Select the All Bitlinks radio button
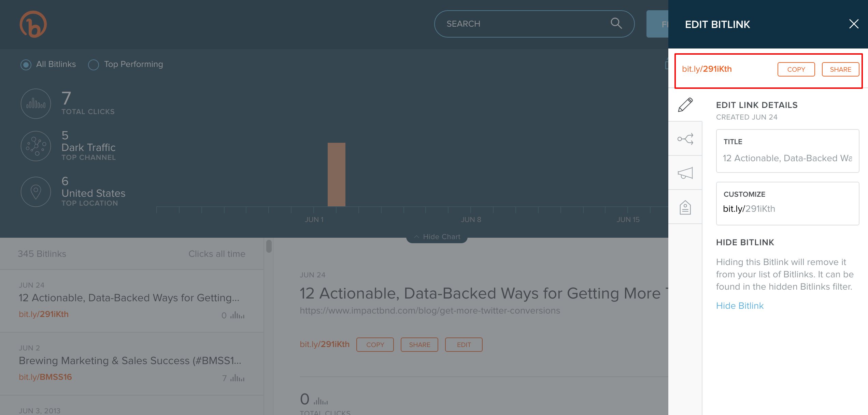 pos(26,65)
